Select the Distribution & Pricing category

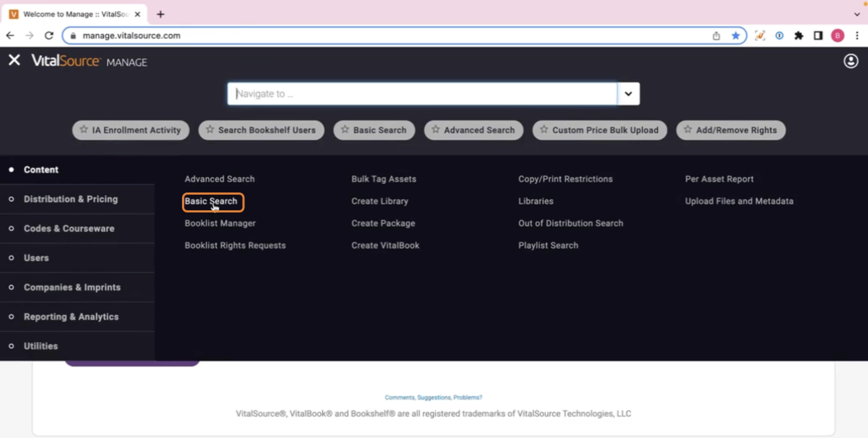[x=77, y=199]
